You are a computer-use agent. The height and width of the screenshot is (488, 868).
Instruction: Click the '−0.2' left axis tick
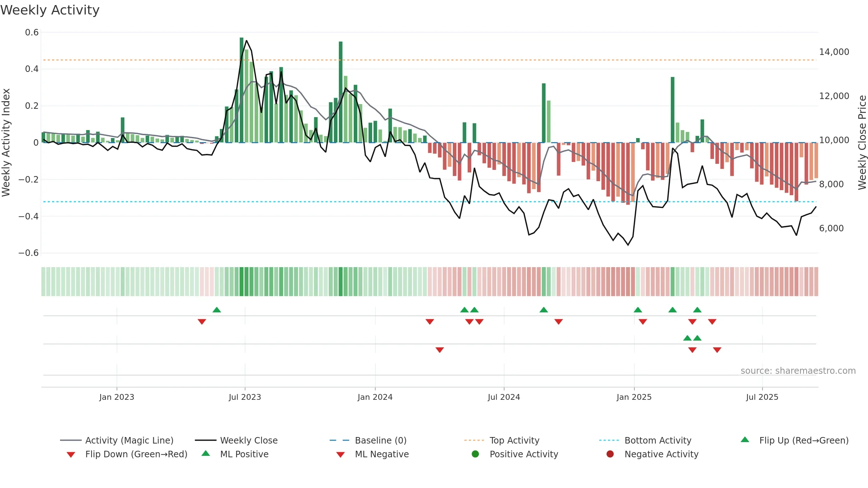point(29,180)
